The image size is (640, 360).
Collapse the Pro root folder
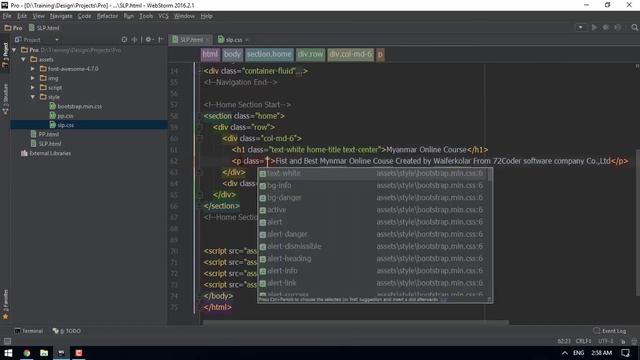(x=15, y=50)
